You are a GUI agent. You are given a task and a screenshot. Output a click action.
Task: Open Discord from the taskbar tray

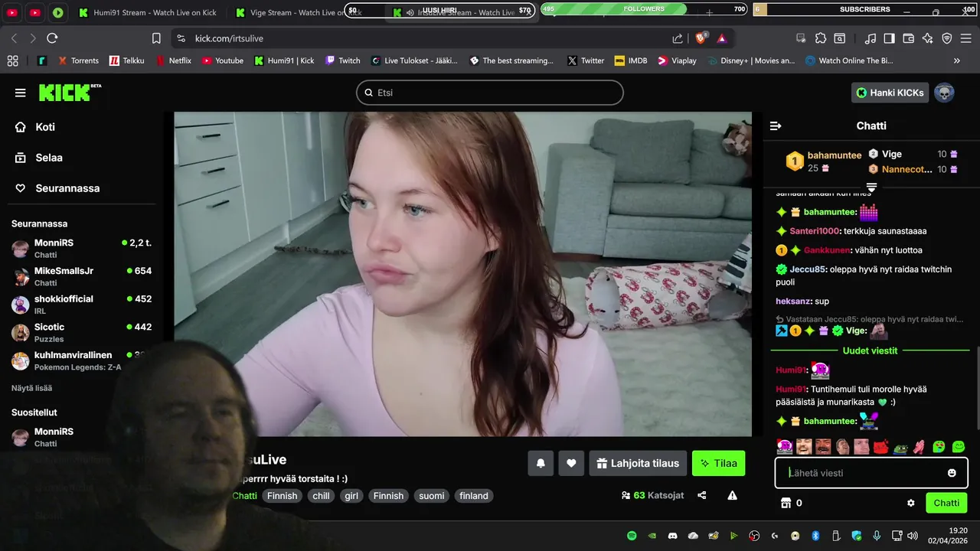[x=673, y=536]
